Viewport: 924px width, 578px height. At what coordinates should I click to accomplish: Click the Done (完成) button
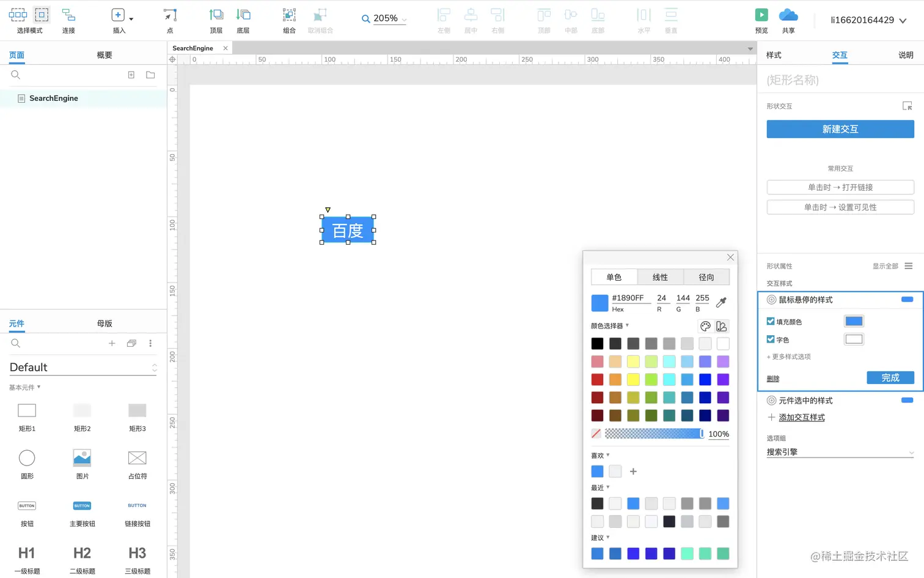point(890,378)
